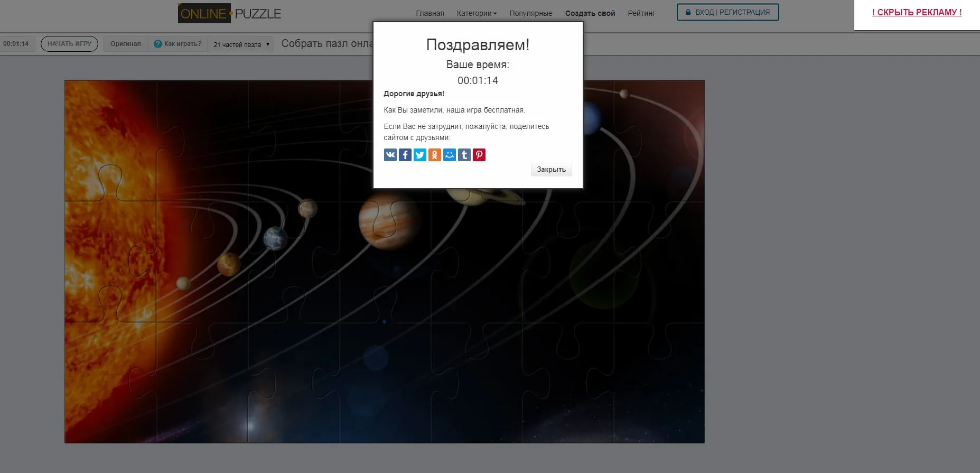This screenshot has height=473, width=980.
Task: Click ВХОД | РЕГИСТРАЦИЯ button
Action: pyautogui.click(x=728, y=12)
